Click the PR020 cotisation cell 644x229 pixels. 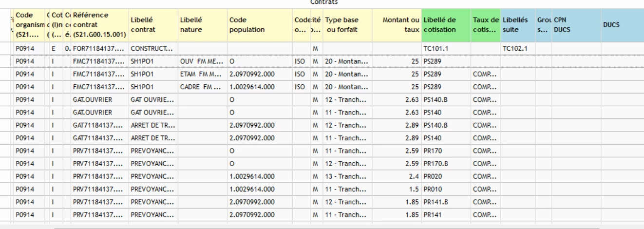tap(446, 176)
